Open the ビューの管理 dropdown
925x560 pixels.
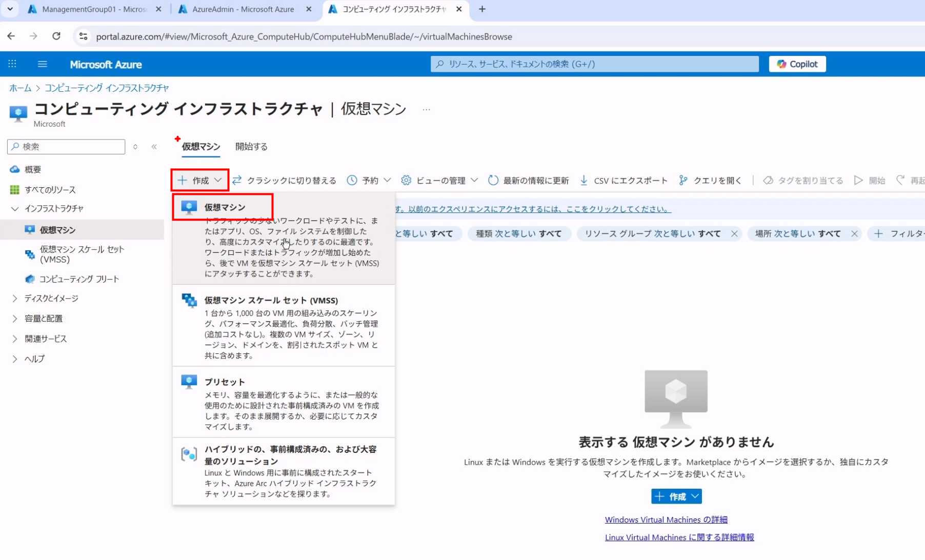(x=439, y=181)
